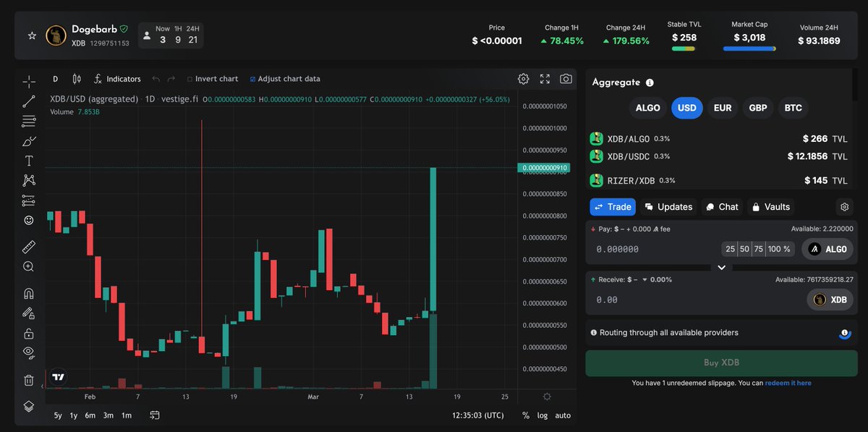Open the RIZER/XDB pool row
This screenshot has height=432, width=868.
tap(719, 180)
